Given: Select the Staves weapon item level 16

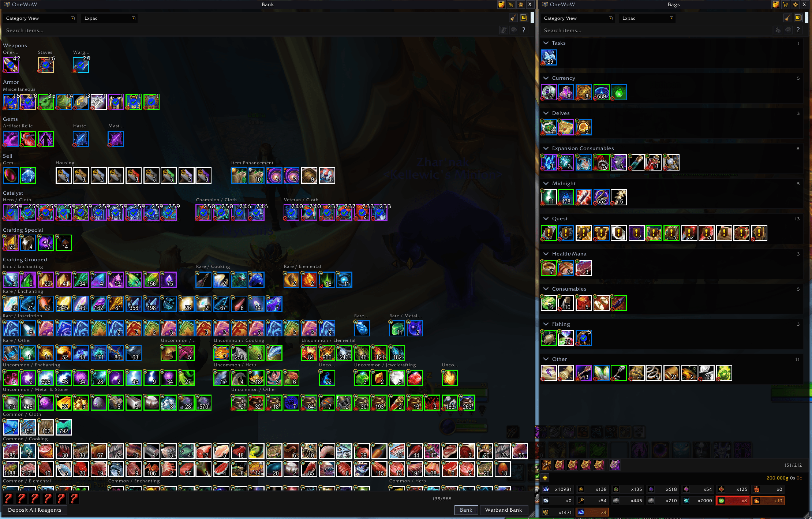Looking at the screenshot, I should tap(46, 65).
